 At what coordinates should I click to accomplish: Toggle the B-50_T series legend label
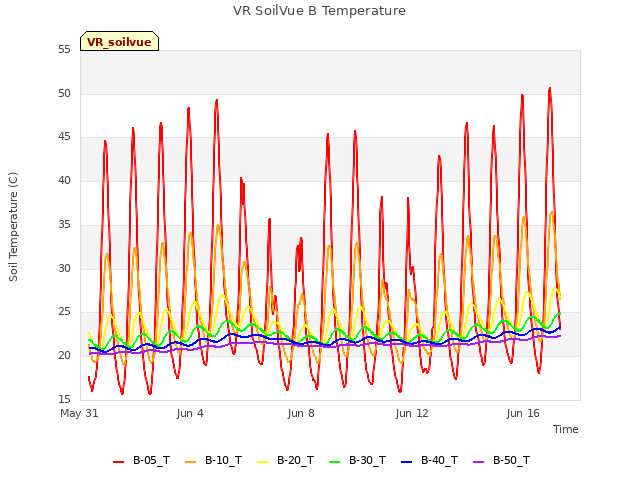511,460
